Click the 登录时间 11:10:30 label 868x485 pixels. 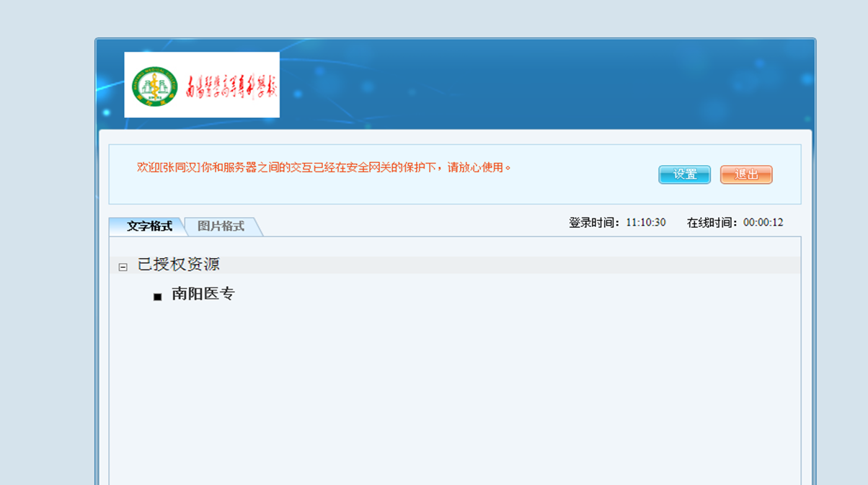(x=617, y=223)
